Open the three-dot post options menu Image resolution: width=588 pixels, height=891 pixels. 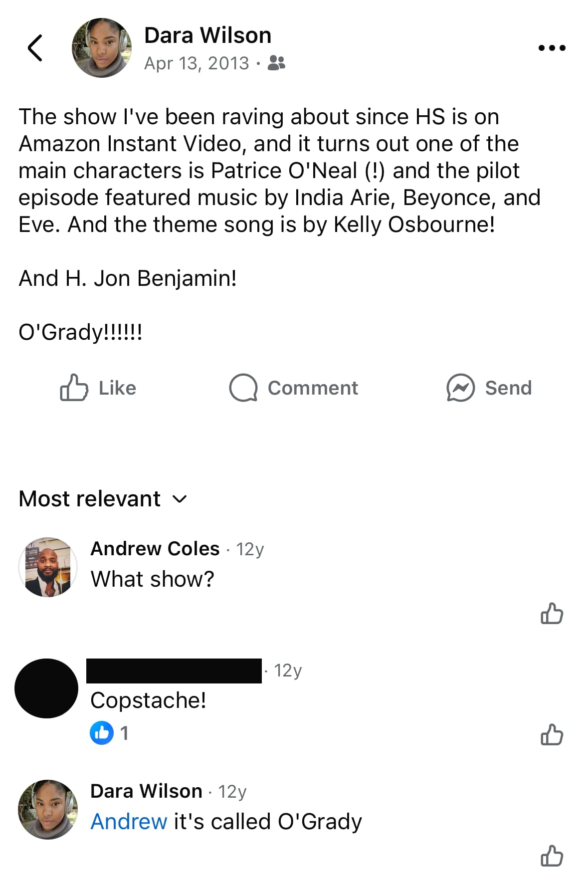(x=552, y=48)
